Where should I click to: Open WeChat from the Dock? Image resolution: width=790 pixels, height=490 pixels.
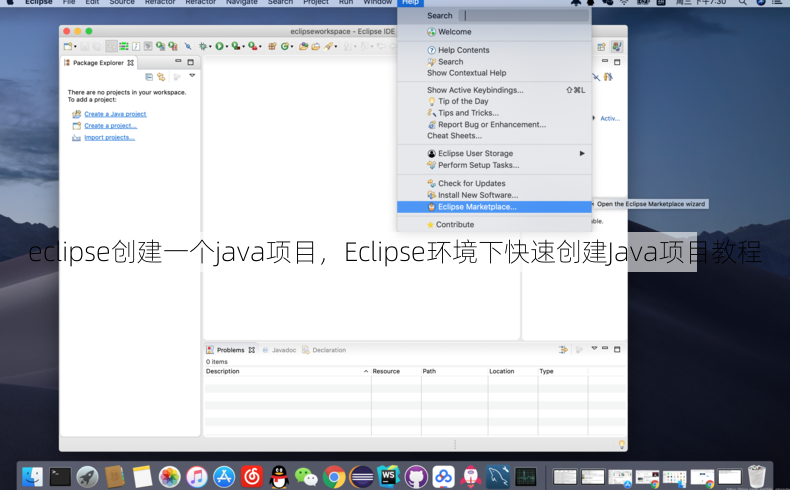click(306, 476)
